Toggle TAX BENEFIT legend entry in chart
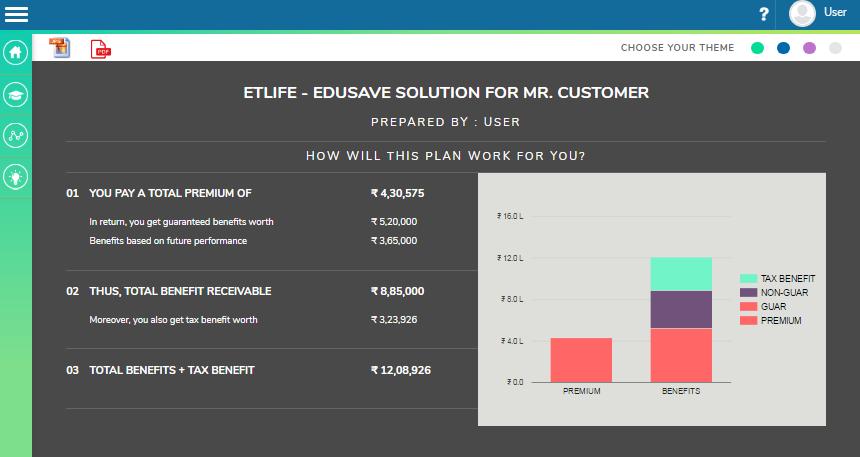This screenshot has height=457, width=860. (x=778, y=278)
